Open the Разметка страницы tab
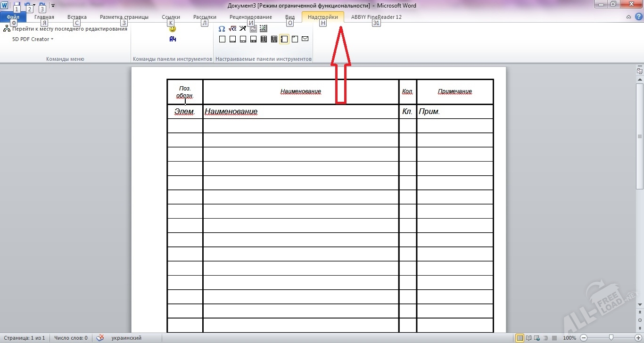The width and height of the screenshot is (644, 343). point(124,17)
